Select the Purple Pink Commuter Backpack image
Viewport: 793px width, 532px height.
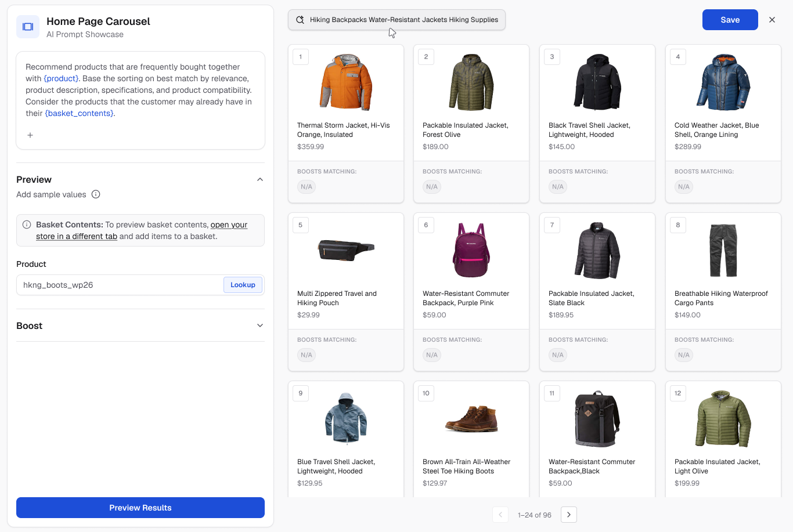coord(471,251)
